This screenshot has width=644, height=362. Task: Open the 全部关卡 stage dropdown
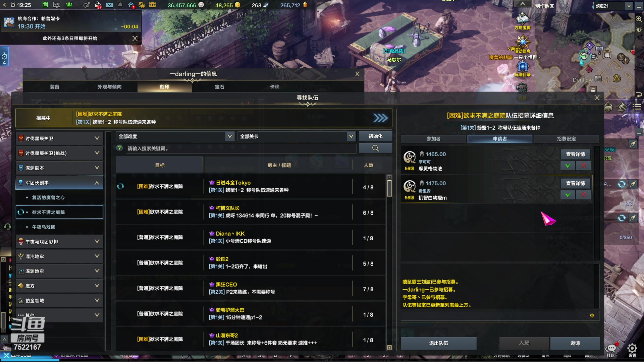(297, 136)
